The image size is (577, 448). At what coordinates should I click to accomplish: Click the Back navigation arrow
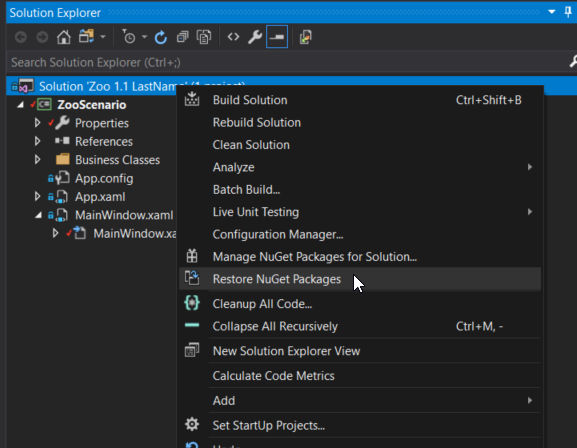(x=21, y=37)
